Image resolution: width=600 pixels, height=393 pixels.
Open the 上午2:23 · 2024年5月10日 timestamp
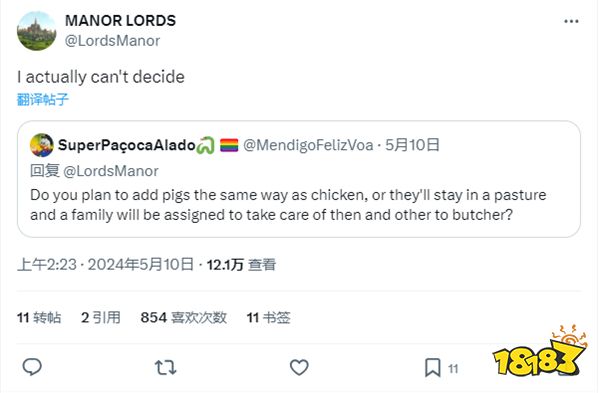[x=105, y=264]
